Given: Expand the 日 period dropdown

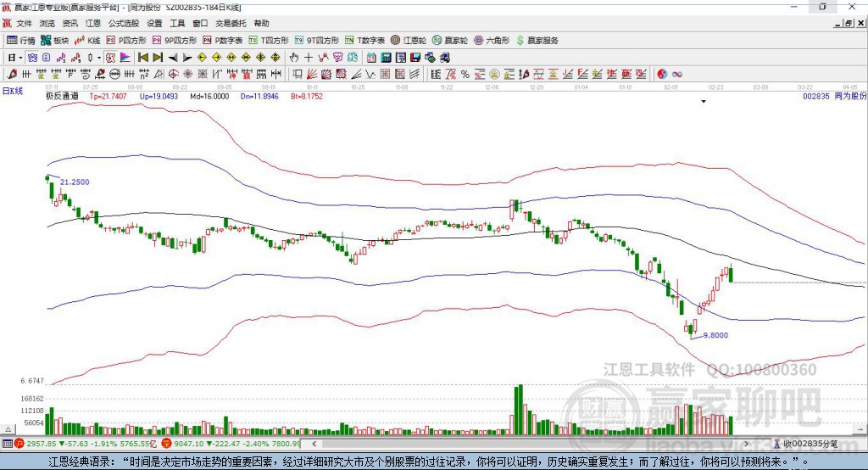Looking at the screenshot, I should click(20, 58).
